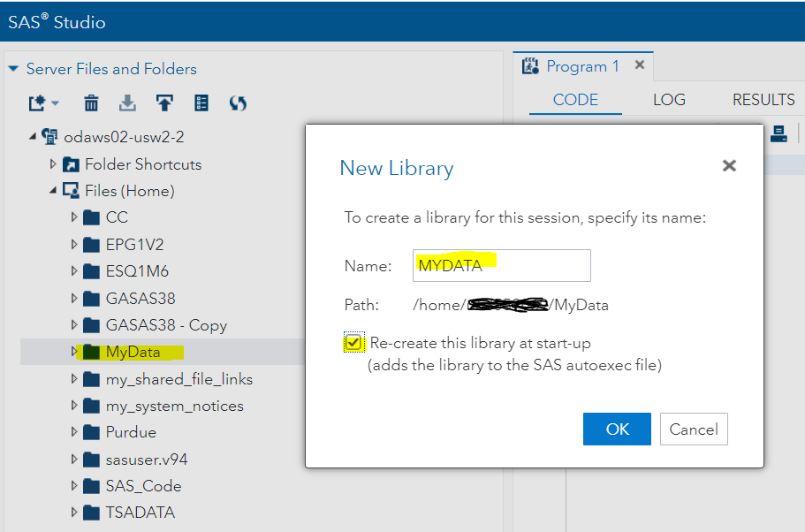Open the new file dropdown arrow
805x532 pixels.
53,103
